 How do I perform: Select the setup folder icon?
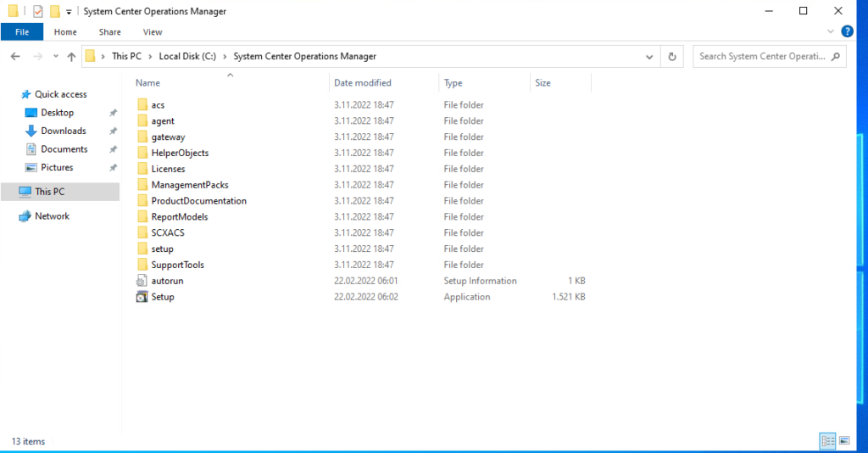[142, 249]
